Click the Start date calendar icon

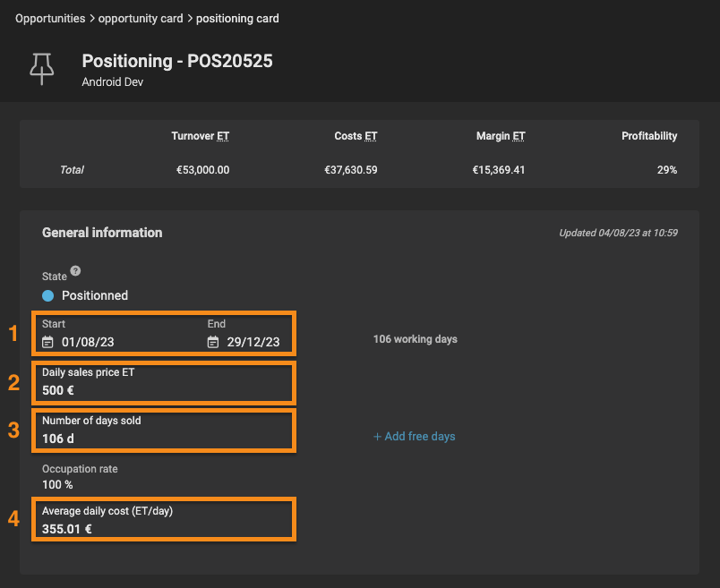47,342
